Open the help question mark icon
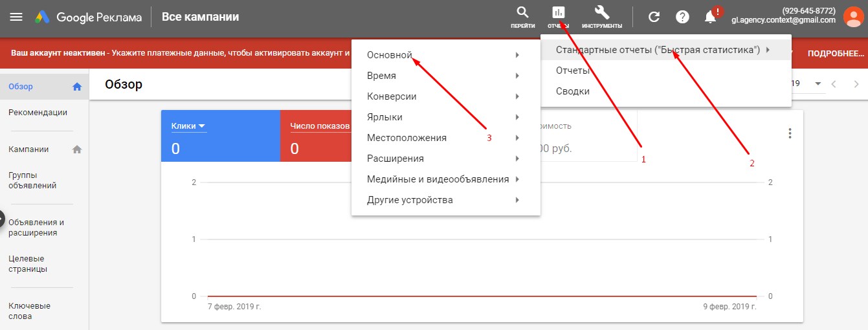The width and height of the screenshot is (868, 330). [682, 17]
